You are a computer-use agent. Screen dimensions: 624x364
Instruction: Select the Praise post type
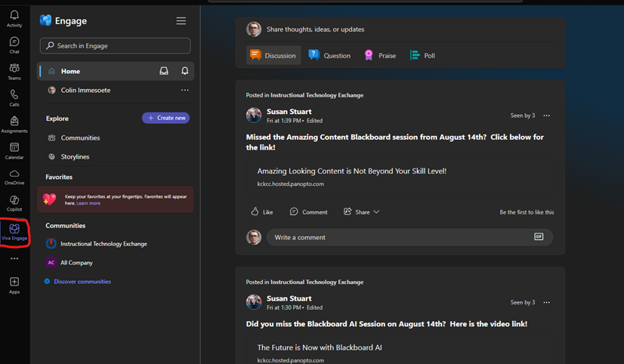pyautogui.click(x=380, y=55)
